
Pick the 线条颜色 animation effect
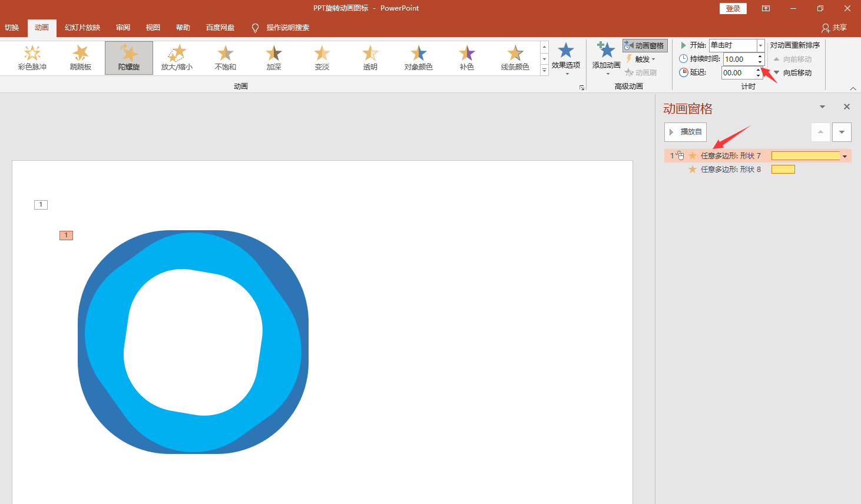click(x=515, y=58)
